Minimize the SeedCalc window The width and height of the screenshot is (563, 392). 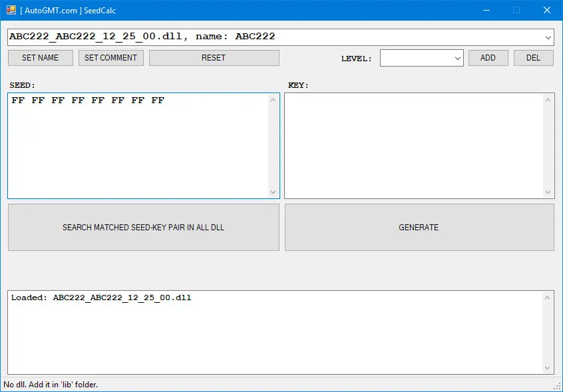tap(486, 10)
